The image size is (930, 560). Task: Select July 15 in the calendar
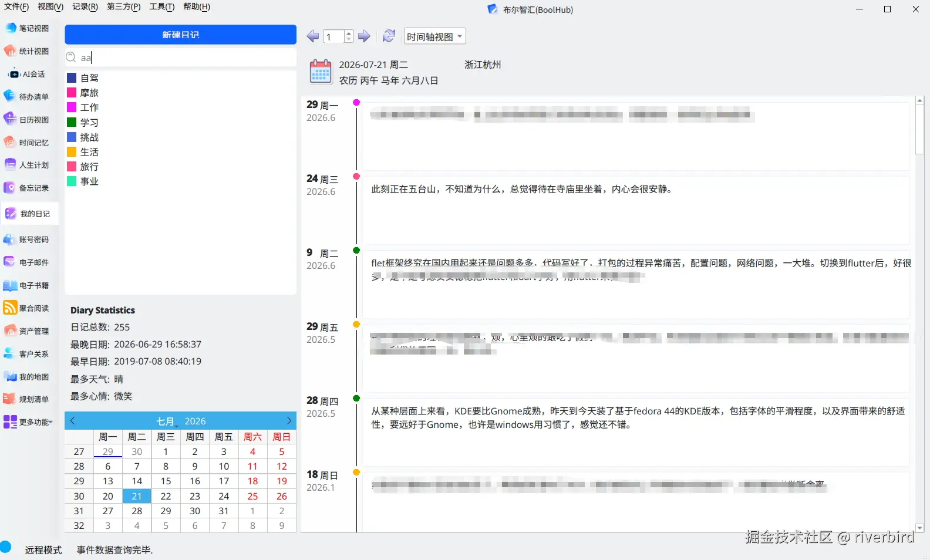pyautogui.click(x=166, y=481)
